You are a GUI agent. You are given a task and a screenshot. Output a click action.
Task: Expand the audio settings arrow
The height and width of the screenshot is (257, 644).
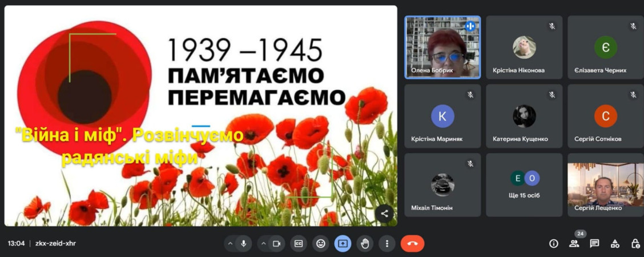[x=231, y=243]
